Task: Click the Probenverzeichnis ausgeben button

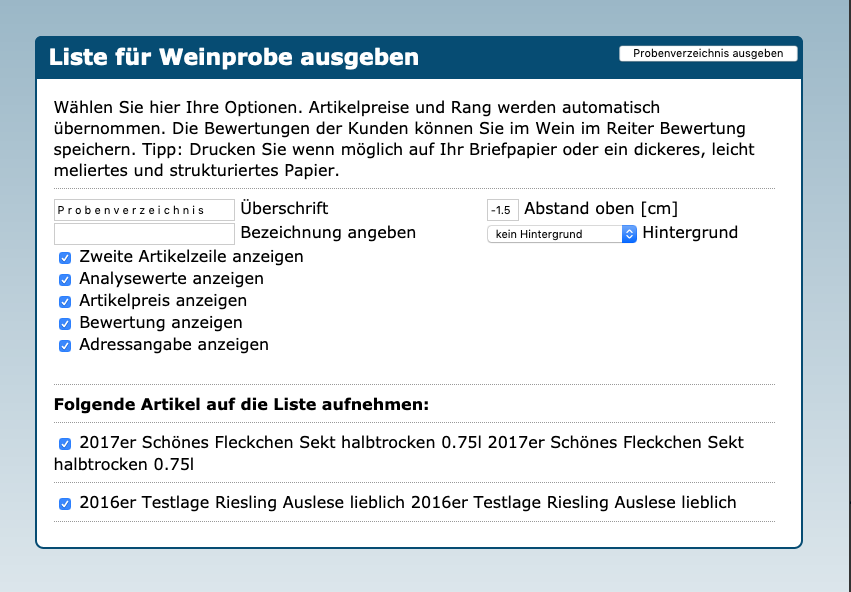Action: click(x=708, y=54)
